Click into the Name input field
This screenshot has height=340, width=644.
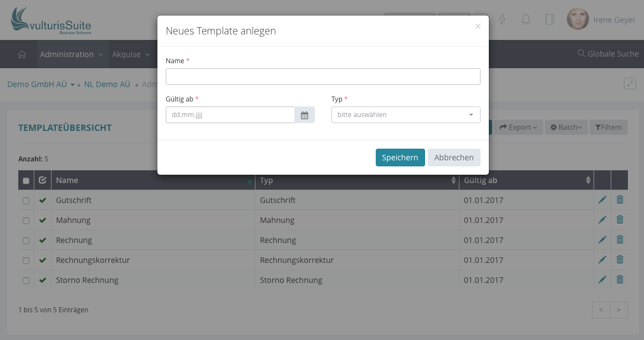click(323, 77)
